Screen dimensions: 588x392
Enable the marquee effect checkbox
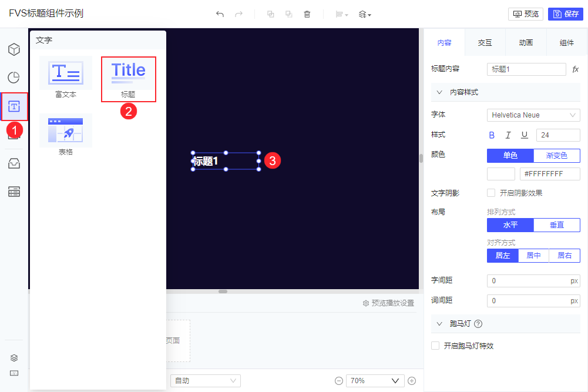(x=435, y=346)
